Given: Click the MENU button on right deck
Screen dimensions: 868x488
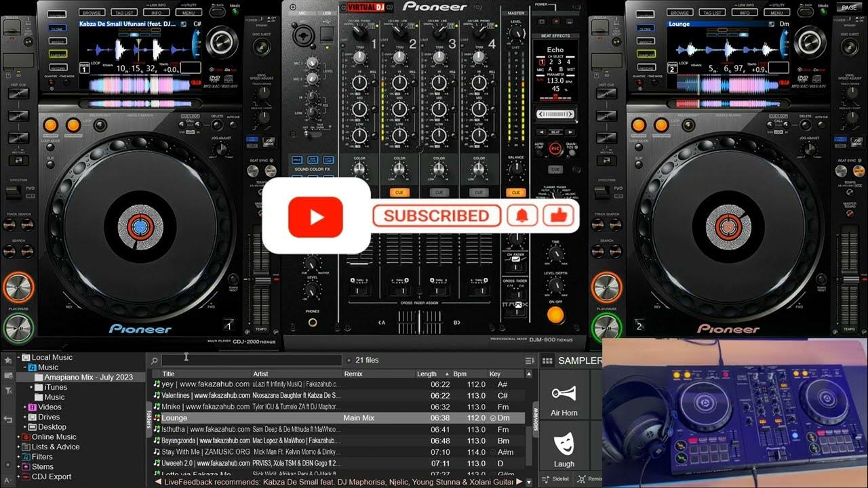Looking at the screenshot, I should [776, 12].
